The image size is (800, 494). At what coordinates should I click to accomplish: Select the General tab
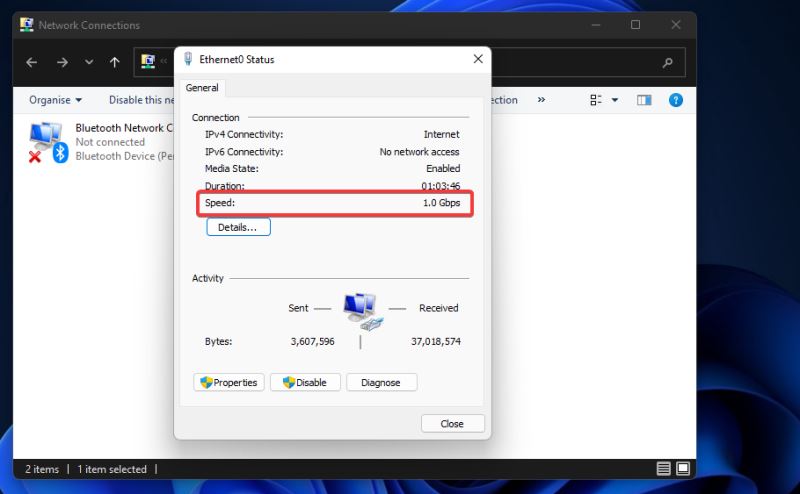[x=202, y=88]
